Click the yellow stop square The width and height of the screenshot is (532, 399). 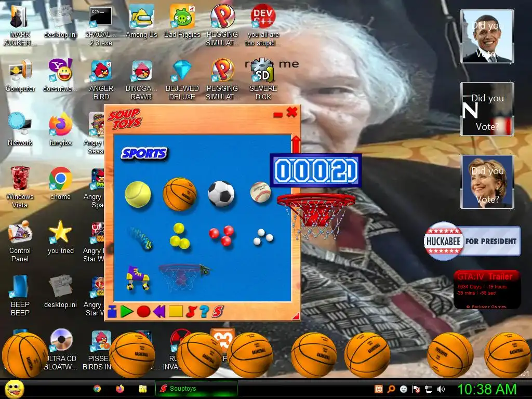(x=176, y=311)
